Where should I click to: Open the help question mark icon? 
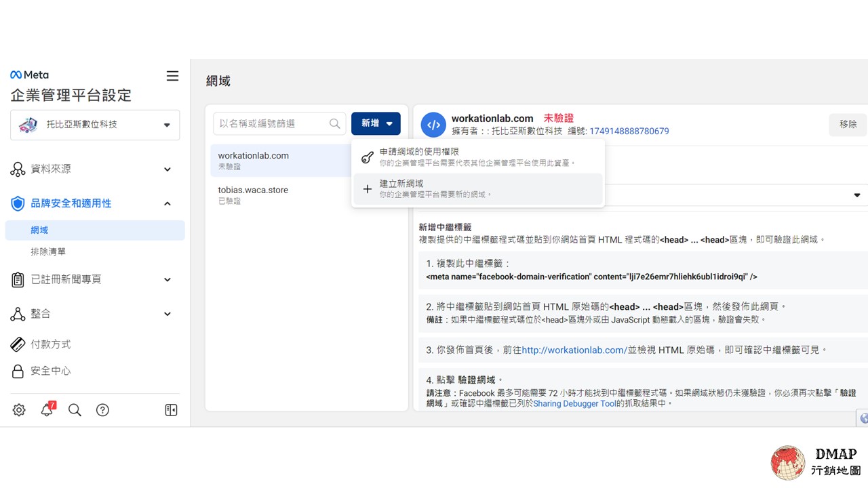point(102,410)
